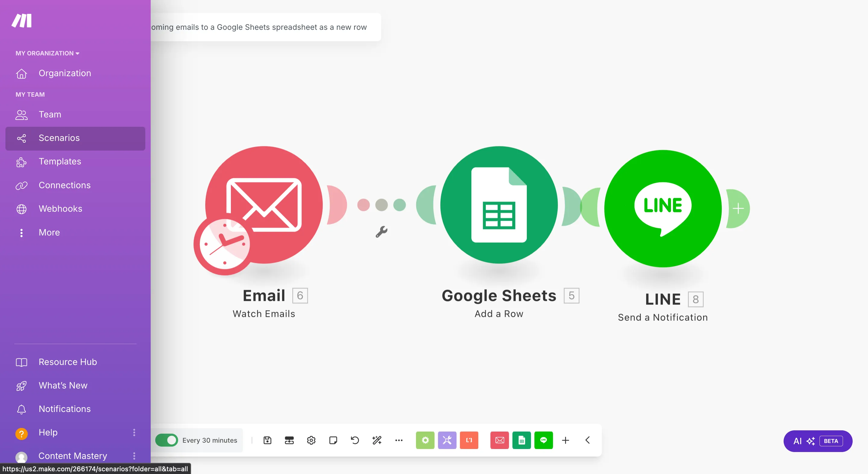Expand scenario options with three-dot menu
The image size is (868, 474).
(x=400, y=440)
